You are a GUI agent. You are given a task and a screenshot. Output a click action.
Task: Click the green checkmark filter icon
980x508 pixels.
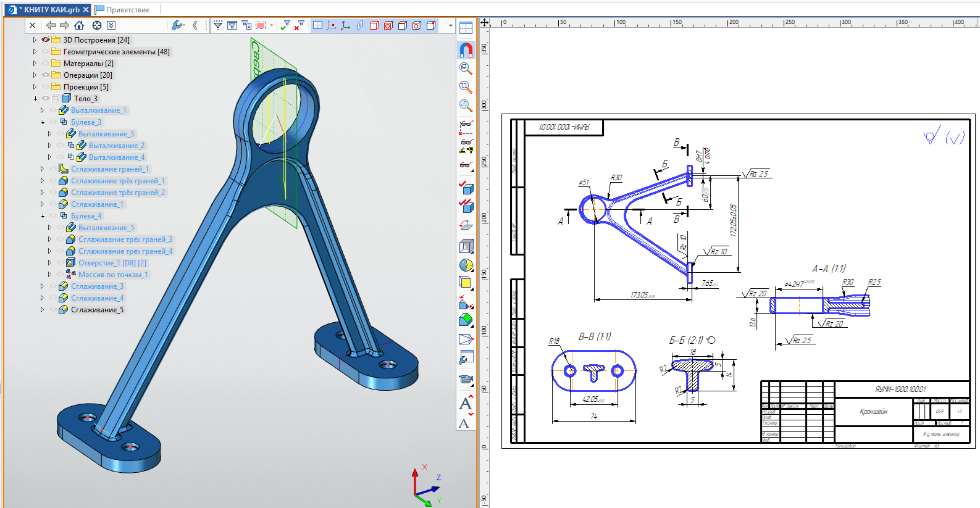pos(285,25)
